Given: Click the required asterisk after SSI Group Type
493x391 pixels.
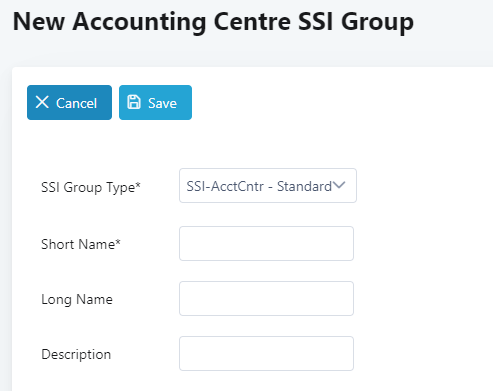Looking at the screenshot, I should [x=138, y=184].
